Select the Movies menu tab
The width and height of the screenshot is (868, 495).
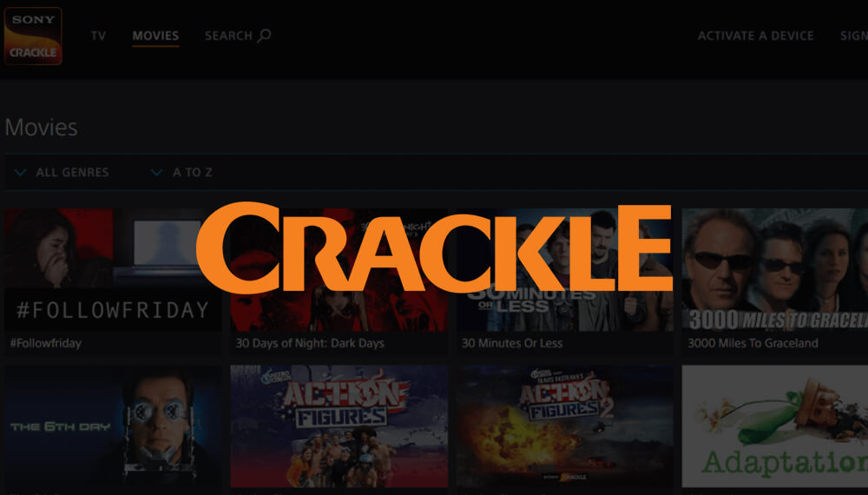tap(155, 36)
